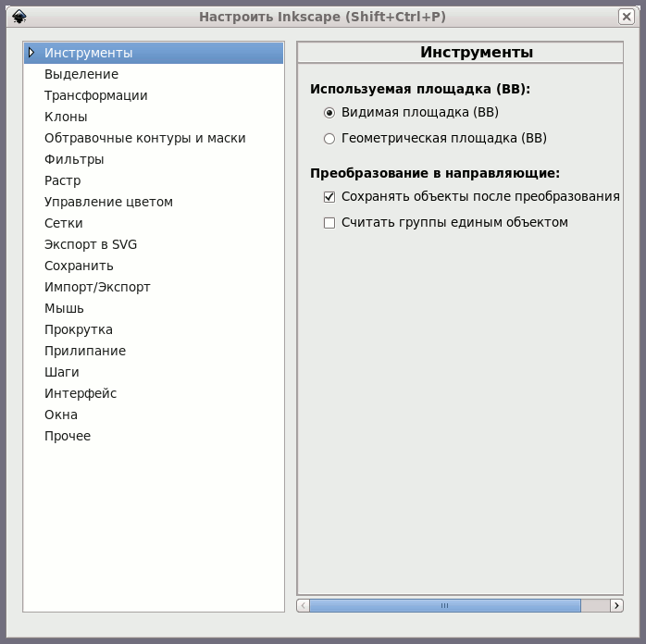Open the Интерфейс settings page
646x644 pixels.
81,393
